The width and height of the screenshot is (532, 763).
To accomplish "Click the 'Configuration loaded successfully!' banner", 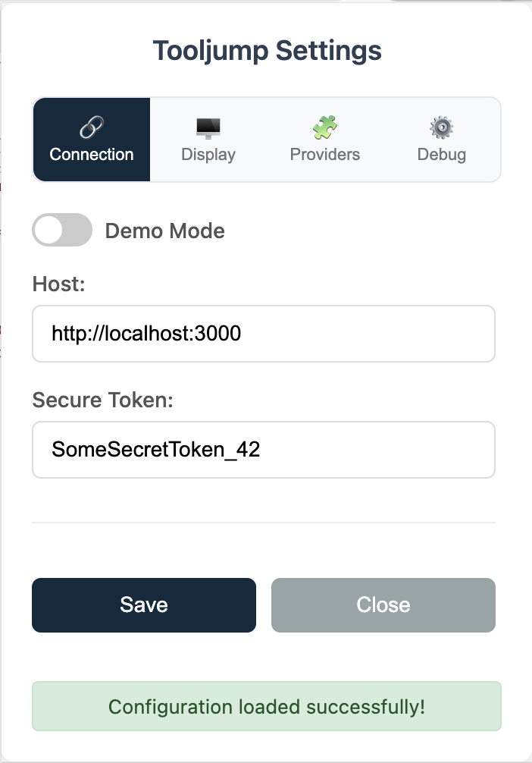I will [x=267, y=707].
